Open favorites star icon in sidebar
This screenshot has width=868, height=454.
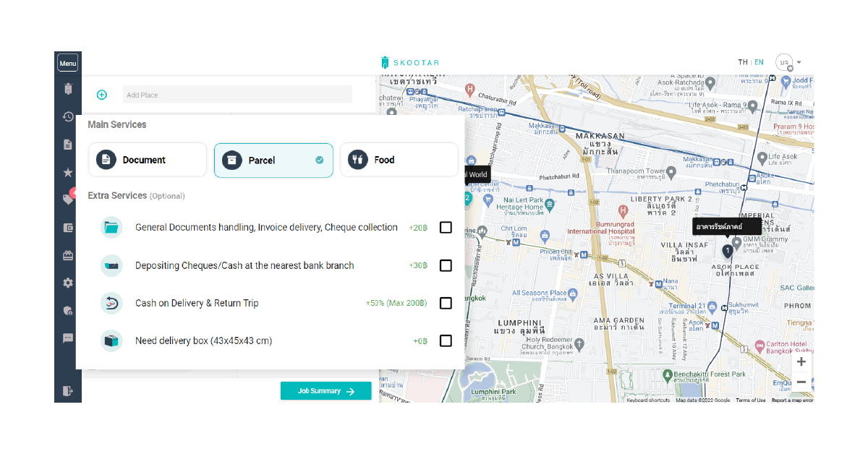pos(68,172)
